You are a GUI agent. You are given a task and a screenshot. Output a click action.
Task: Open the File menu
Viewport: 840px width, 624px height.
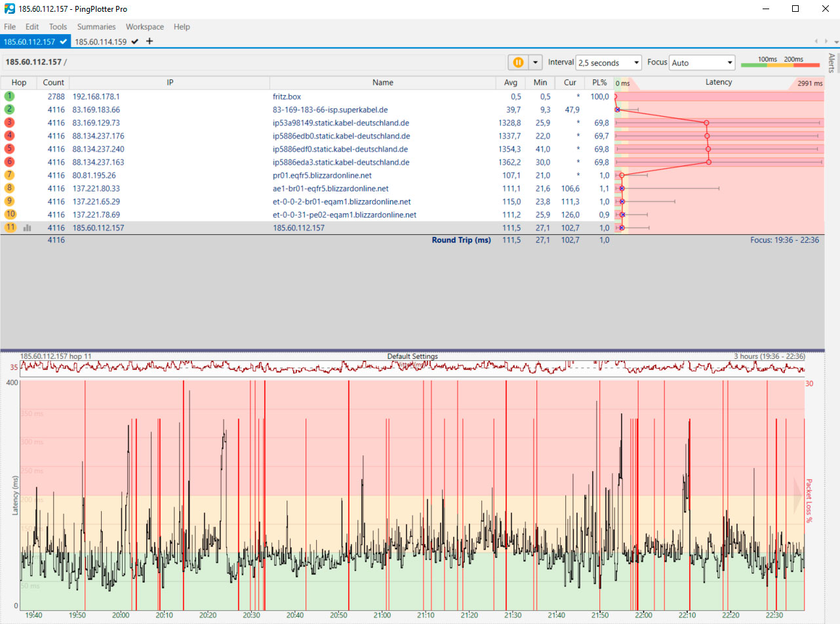(x=10, y=27)
